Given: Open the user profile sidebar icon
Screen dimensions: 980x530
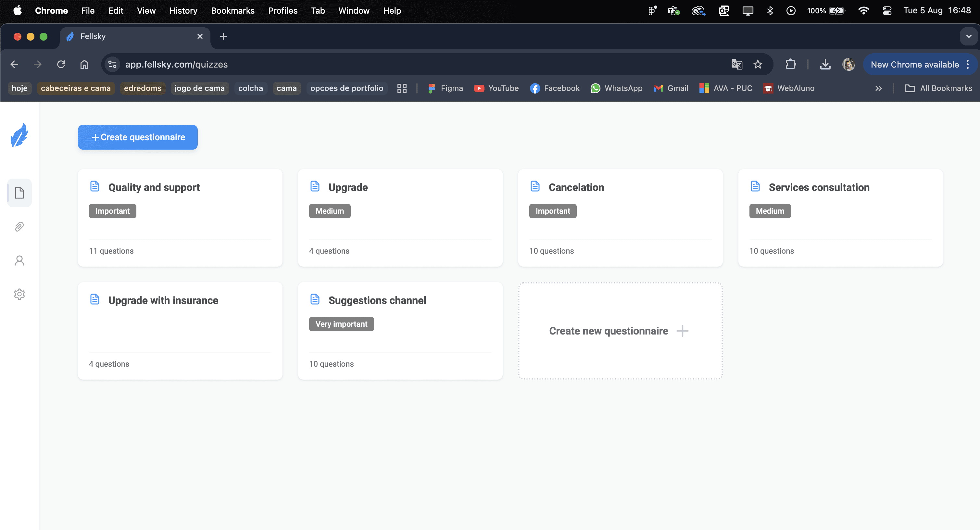Looking at the screenshot, I should pos(19,261).
